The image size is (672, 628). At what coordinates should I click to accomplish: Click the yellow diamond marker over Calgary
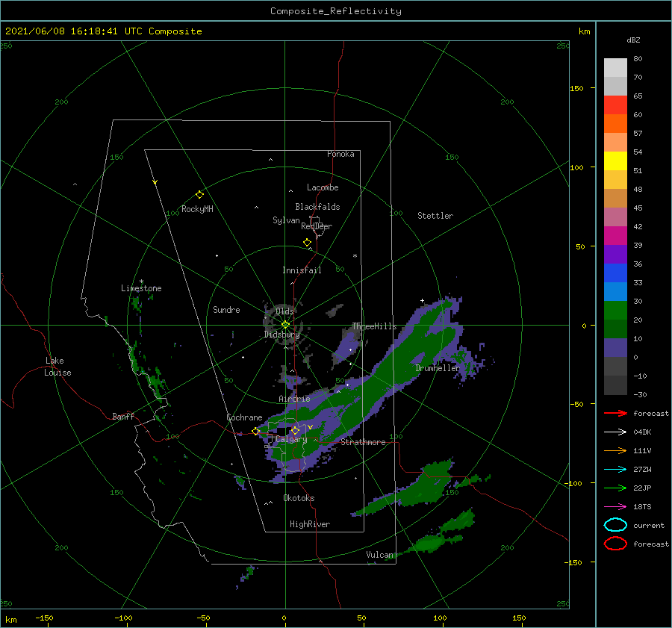click(295, 430)
